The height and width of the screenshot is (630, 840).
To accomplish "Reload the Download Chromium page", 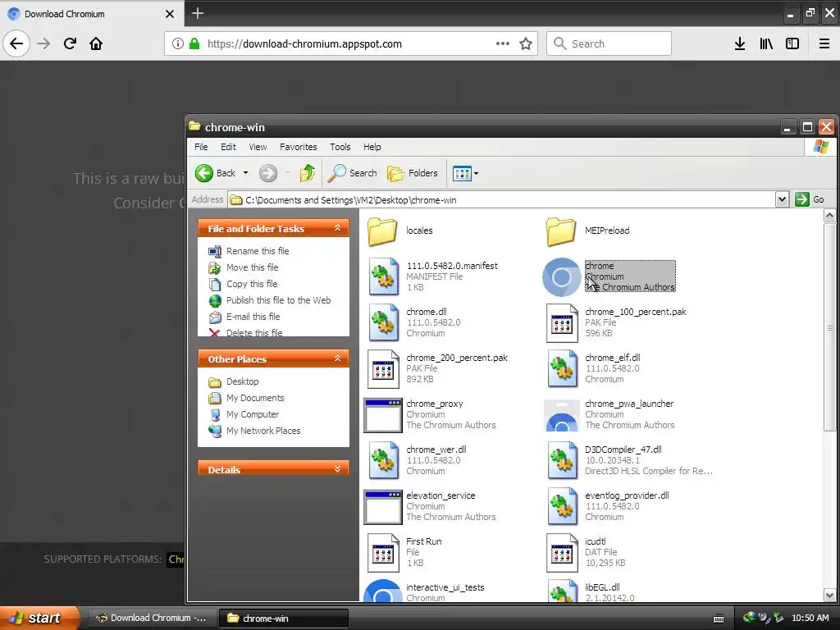I will coord(71,43).
